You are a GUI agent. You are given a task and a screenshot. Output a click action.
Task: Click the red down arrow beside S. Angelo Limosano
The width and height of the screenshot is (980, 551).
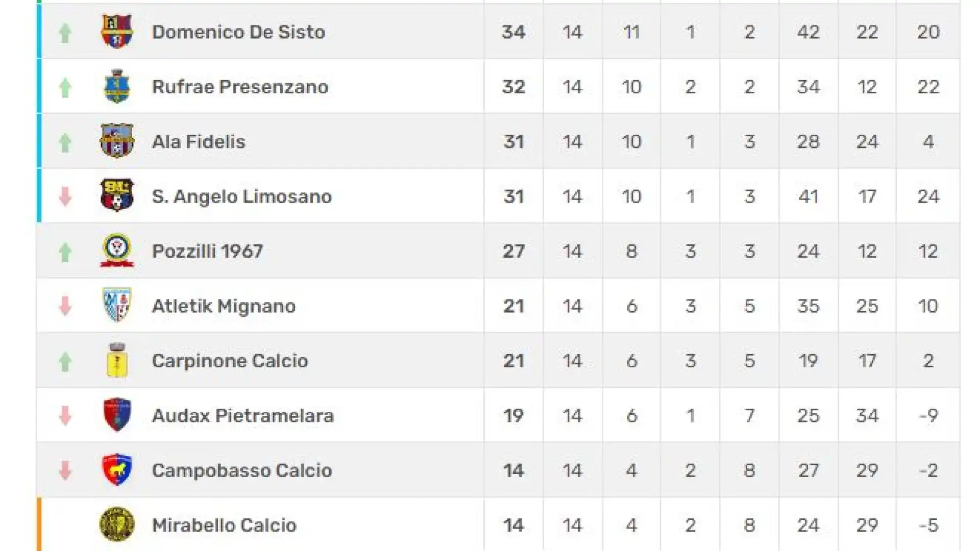click(65, 196)
